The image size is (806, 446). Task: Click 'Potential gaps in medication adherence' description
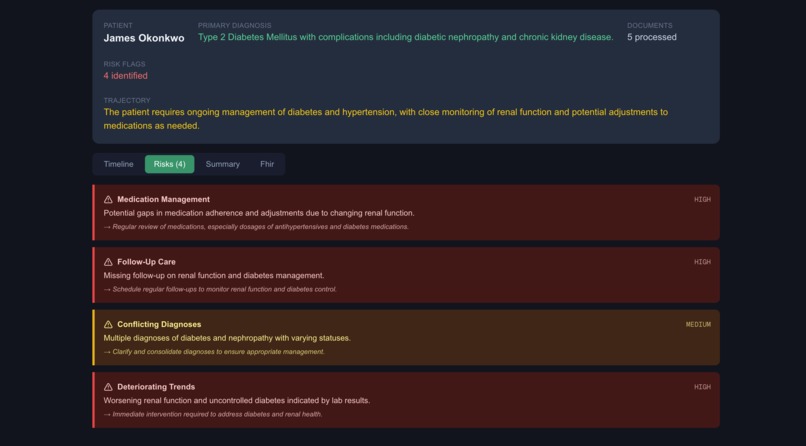[x=259, y=213]
